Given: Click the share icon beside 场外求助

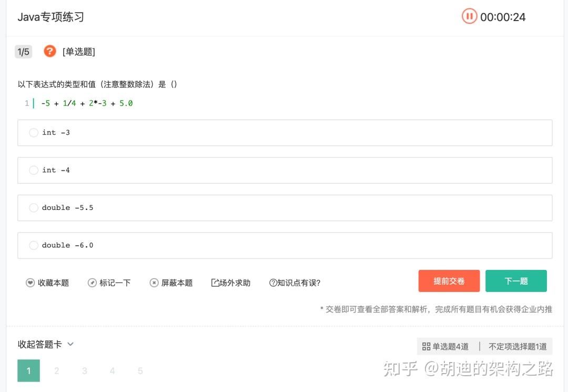Looking at the screenshot, I should [x=215, y=283].
